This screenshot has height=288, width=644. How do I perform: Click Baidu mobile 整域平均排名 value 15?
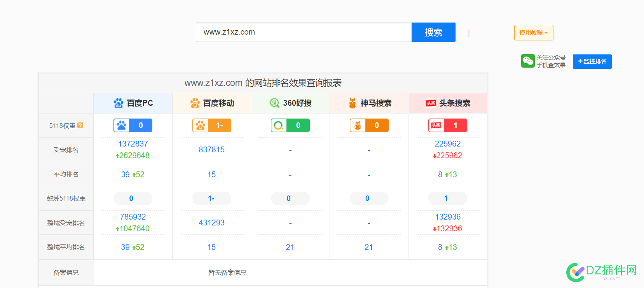point(211,247)
